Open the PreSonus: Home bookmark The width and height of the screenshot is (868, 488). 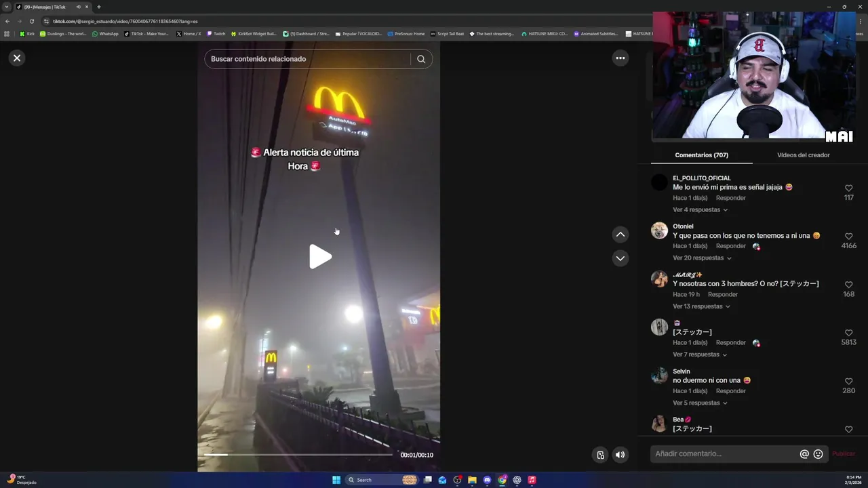[x=406, y=33]
